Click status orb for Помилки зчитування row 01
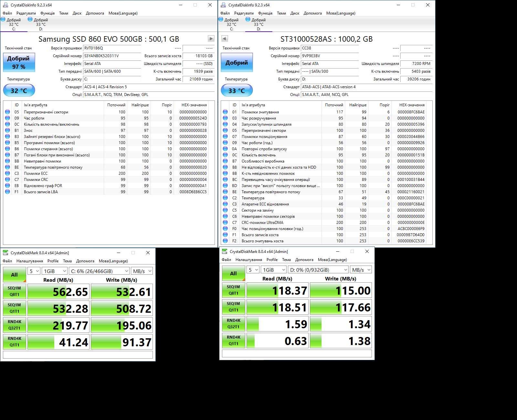Viewport: 517px width, 420px height. [225, 112]
